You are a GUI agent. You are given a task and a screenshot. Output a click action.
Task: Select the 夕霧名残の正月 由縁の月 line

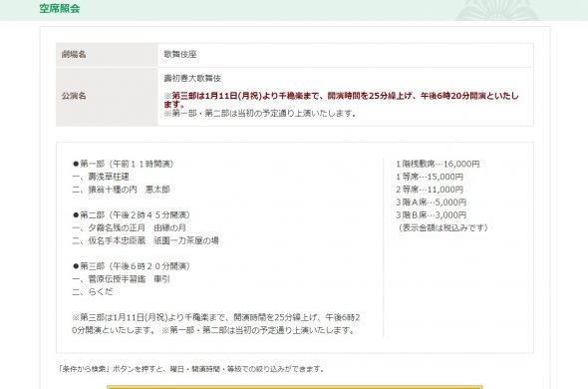coord(129,227)
